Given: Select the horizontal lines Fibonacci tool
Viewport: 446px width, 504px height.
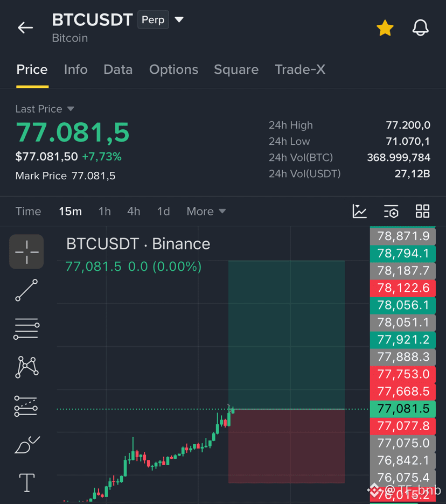Looking at the screenshot, I should [26, 329].
